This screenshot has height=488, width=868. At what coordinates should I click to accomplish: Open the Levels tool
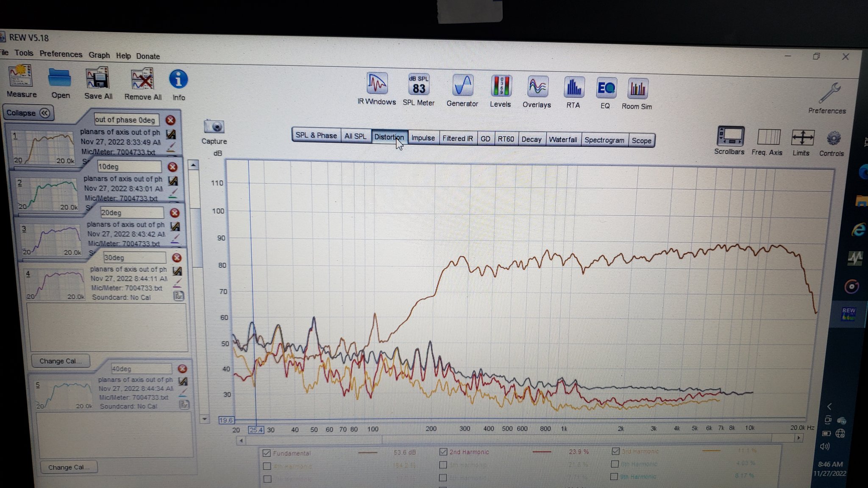click(x=500, y=91)
